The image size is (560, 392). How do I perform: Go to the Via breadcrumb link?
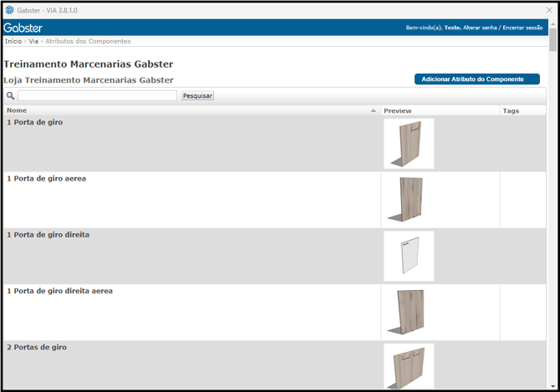click(x=34, y=41)
